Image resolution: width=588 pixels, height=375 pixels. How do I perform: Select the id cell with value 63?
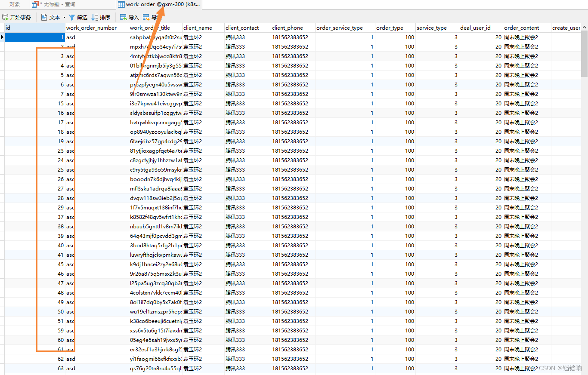tap(34, 368)
